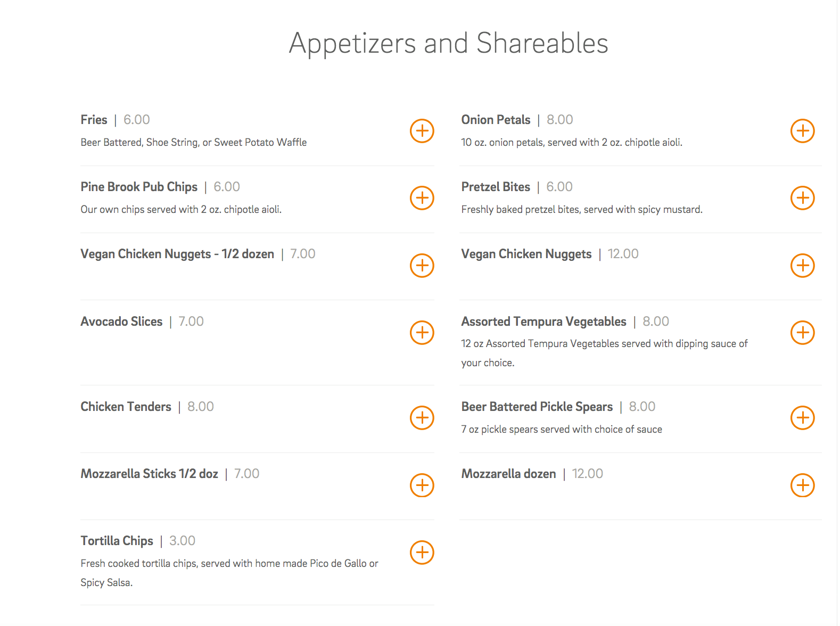Image resolution: width=840 pixels, height=626 pixels.
Task: Click the Pretzel Bites title
Action: [x=496, y=187]
